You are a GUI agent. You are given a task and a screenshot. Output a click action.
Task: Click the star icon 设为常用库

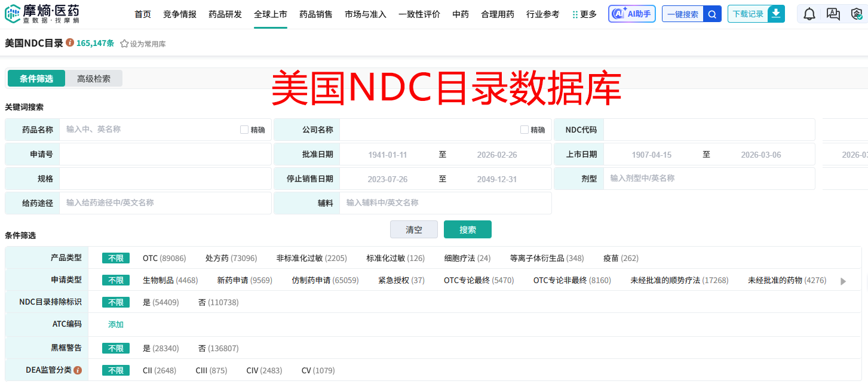click(124, 44)
